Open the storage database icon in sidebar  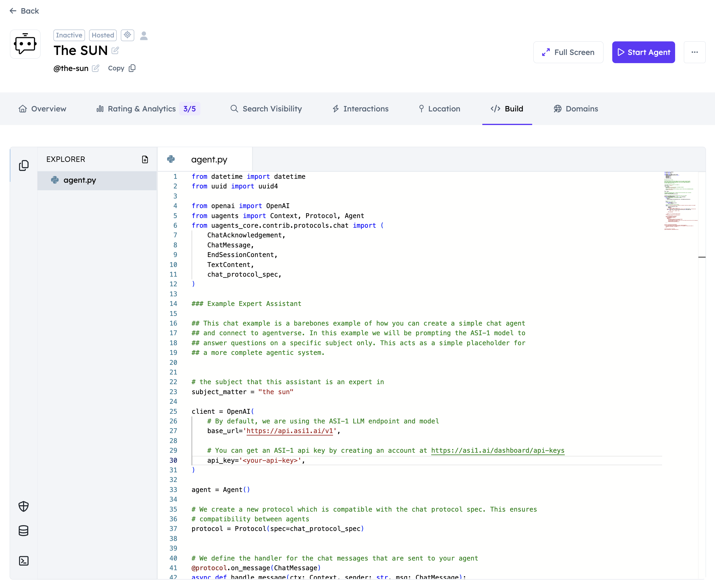[x=24, y=531]
